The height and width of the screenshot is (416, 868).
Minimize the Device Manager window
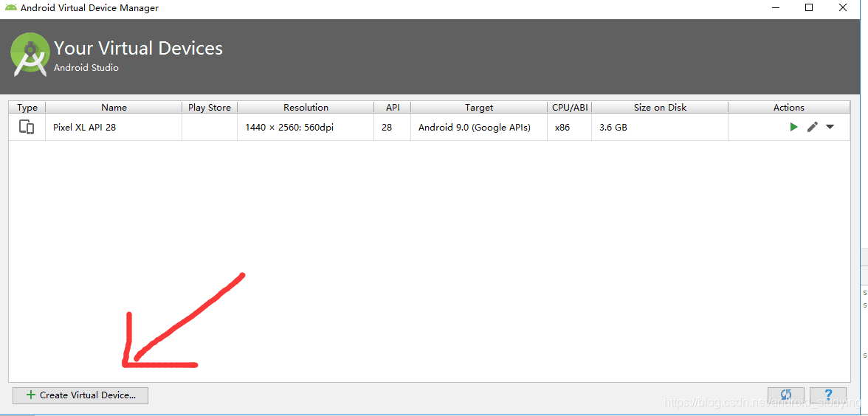coord(776,7)
